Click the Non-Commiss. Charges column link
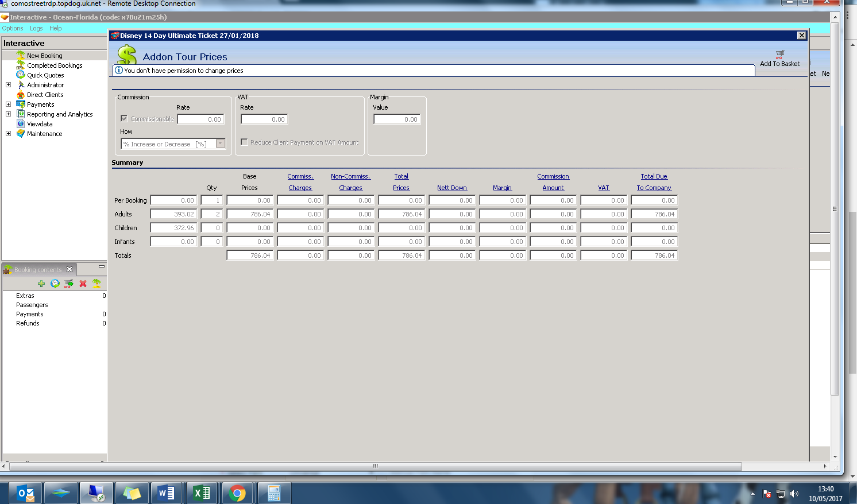This screenshot has width=857, height=504. 350,182
